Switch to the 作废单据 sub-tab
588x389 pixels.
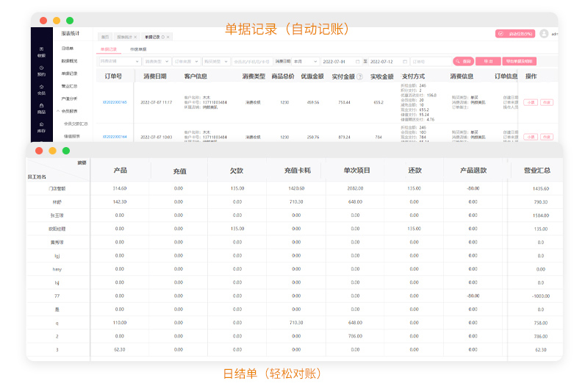coord(137,49)
